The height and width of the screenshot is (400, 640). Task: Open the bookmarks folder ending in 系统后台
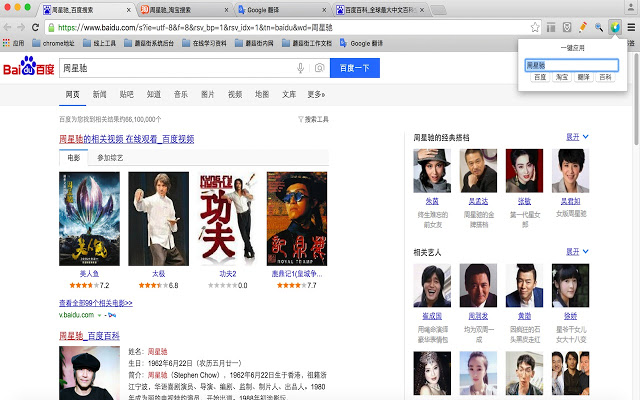tap(149, 43)
